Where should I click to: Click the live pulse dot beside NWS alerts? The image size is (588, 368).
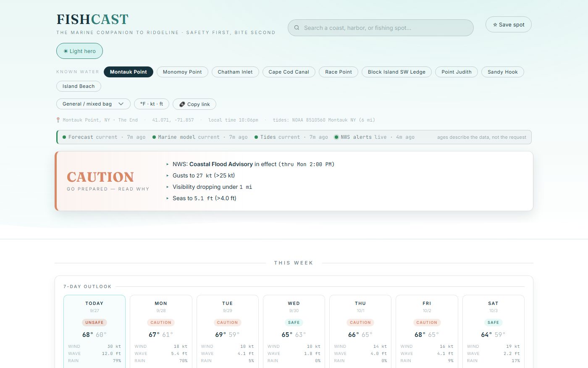click(x=336, y=137)
